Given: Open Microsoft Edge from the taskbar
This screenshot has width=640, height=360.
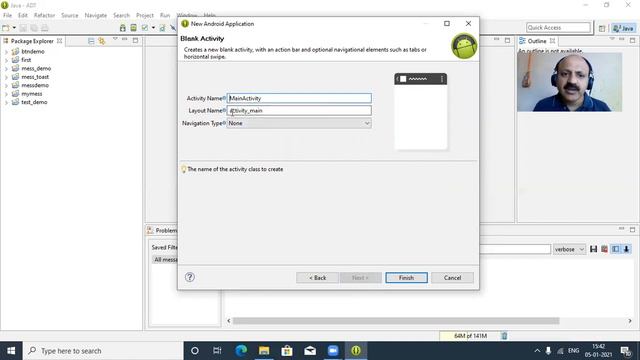Looking at the screenshot, I should 241,351.
